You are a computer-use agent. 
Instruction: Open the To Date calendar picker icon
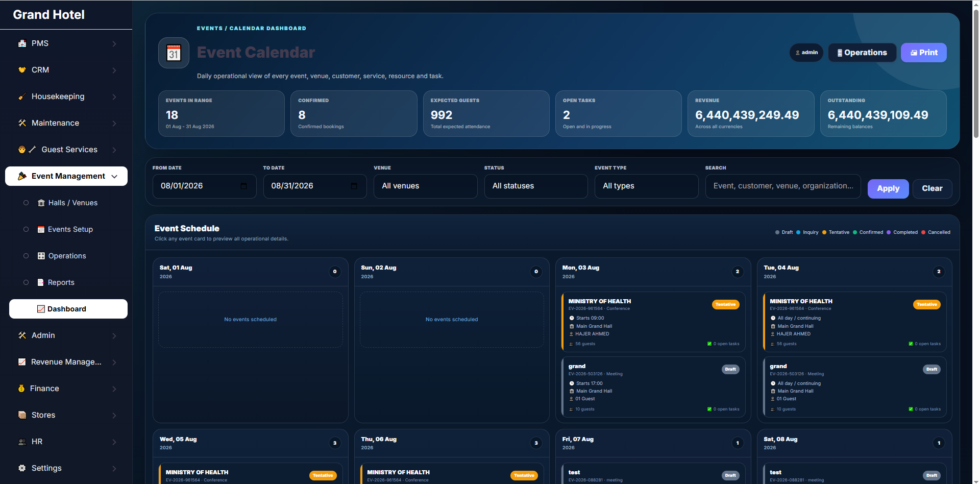[354, 186]
